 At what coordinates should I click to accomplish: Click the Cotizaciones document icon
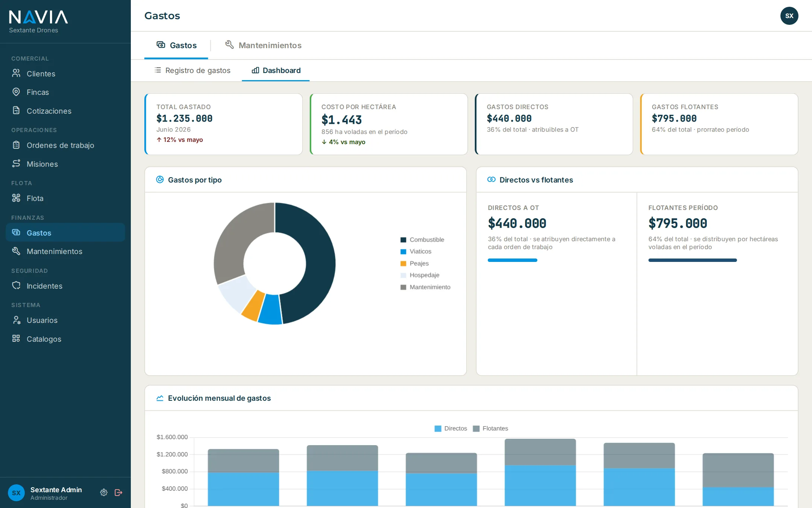point(16,111)
